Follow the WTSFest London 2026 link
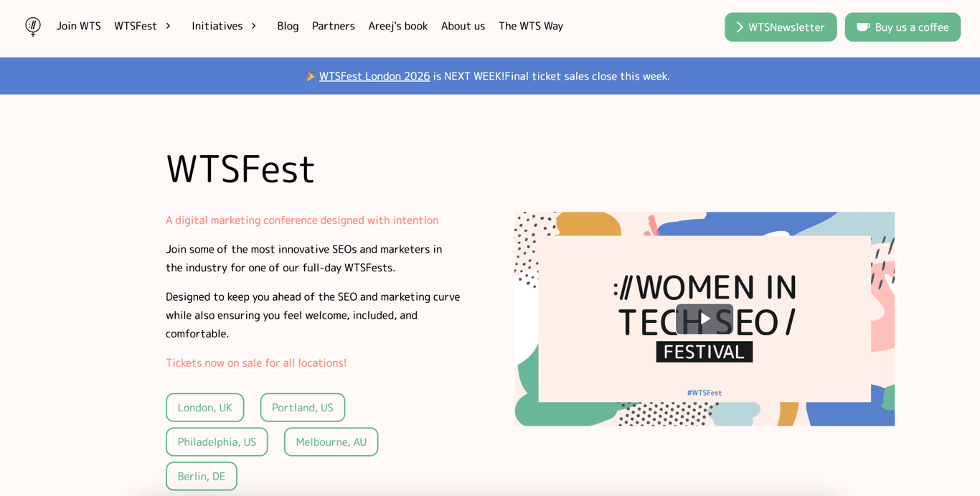The height and width of the screenshot is (496, 980). [374, 76]
